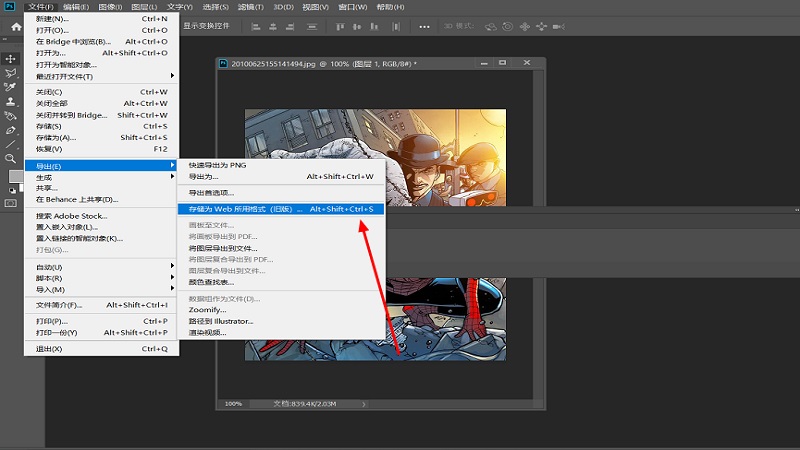Expand the 自动(U) submenu
The width and height of the screenshot is (800, 450).
click(102, 267)
